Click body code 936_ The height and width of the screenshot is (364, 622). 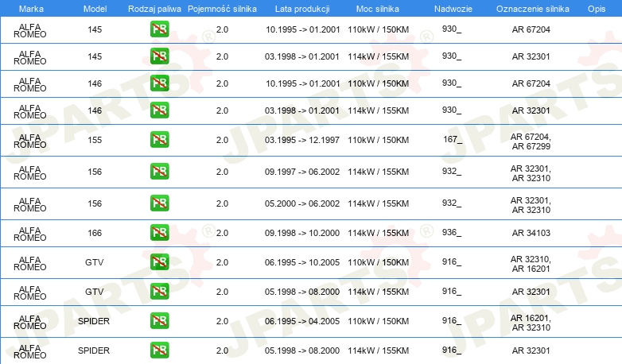coord(452,232)
